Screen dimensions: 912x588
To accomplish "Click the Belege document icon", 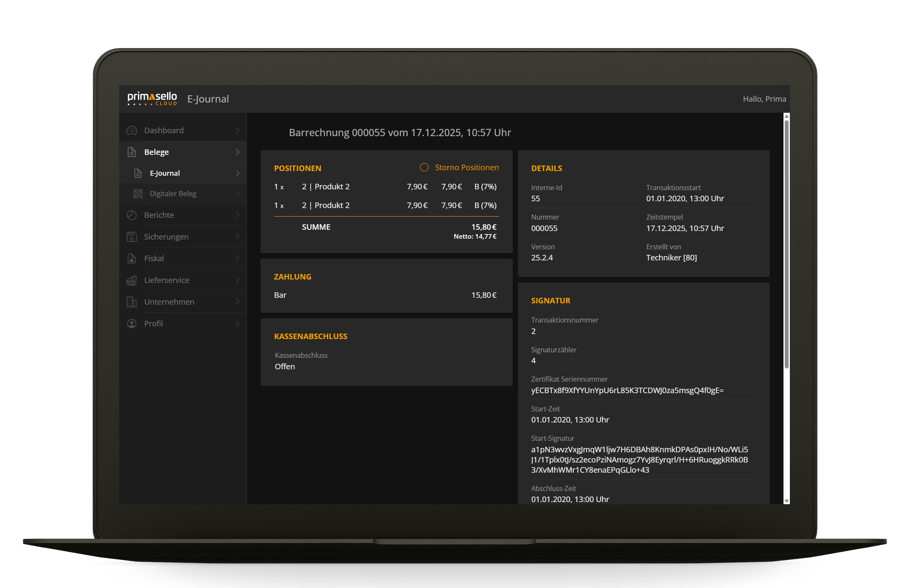I will 132,152.
